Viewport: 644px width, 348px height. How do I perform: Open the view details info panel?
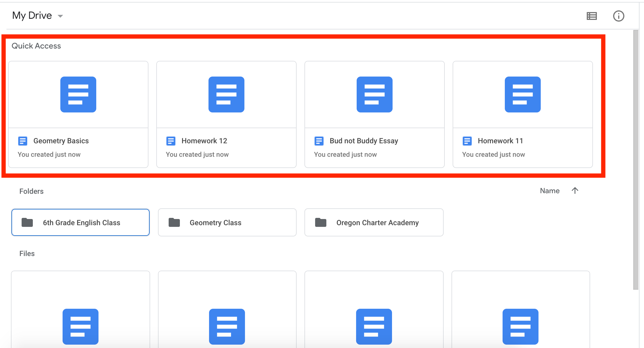(x=618, y=16)
